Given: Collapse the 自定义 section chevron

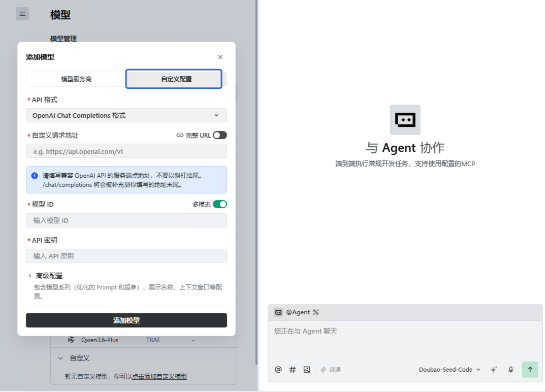Looking at the screenshot, I should [60, 358].
